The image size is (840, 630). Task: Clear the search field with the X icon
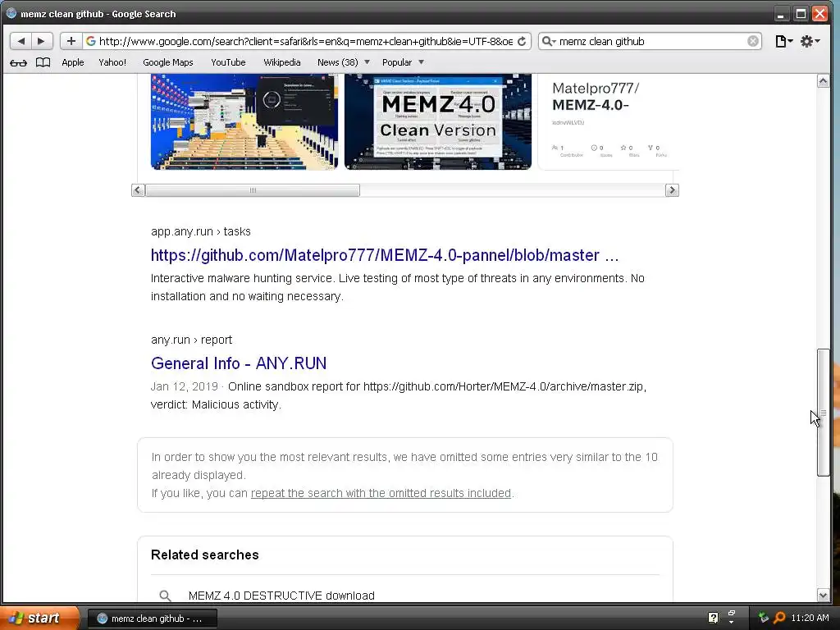click(753, 41)
